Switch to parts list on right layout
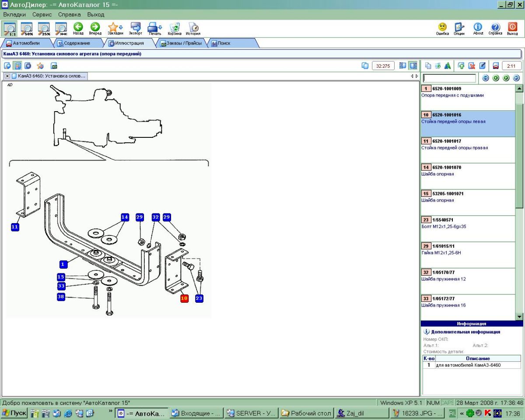Image resolution: width=525 pixels, height=420 pixels. coord(413,66)
